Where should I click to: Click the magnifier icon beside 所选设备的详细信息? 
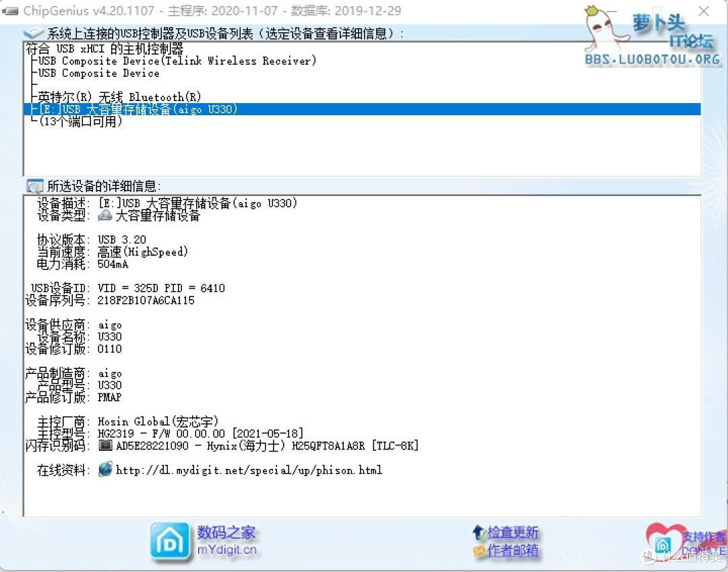(35, 186)
